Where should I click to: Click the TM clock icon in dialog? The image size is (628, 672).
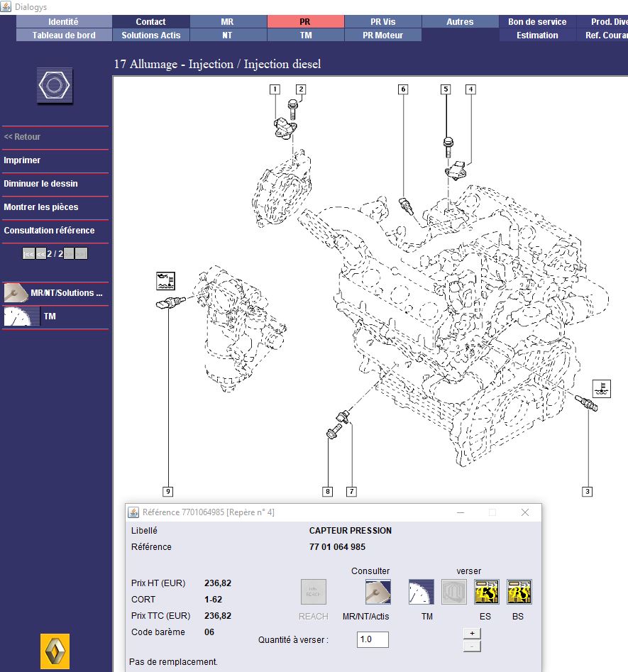click(422, 592)
